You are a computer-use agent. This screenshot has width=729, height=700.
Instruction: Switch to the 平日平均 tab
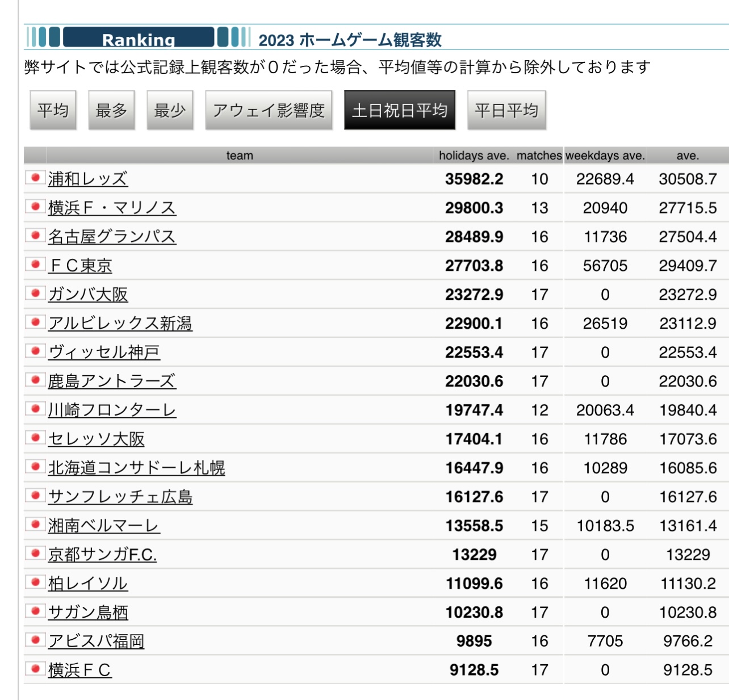tap(506, 110)
